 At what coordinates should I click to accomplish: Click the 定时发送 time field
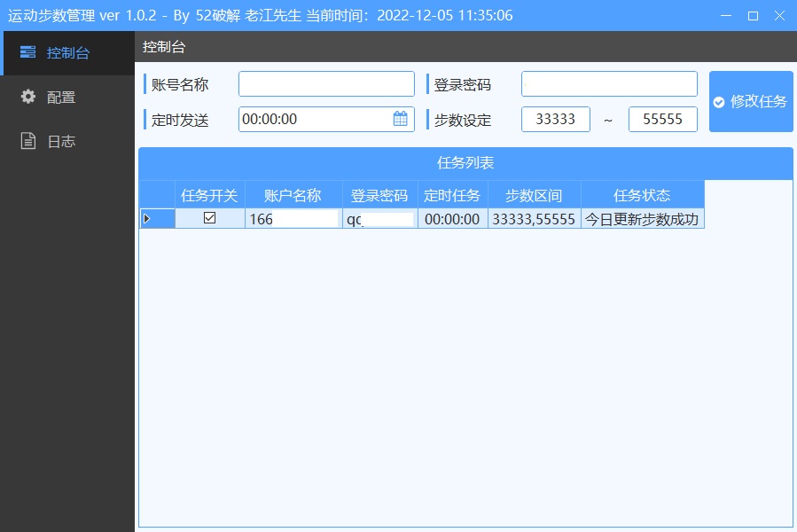313,119
